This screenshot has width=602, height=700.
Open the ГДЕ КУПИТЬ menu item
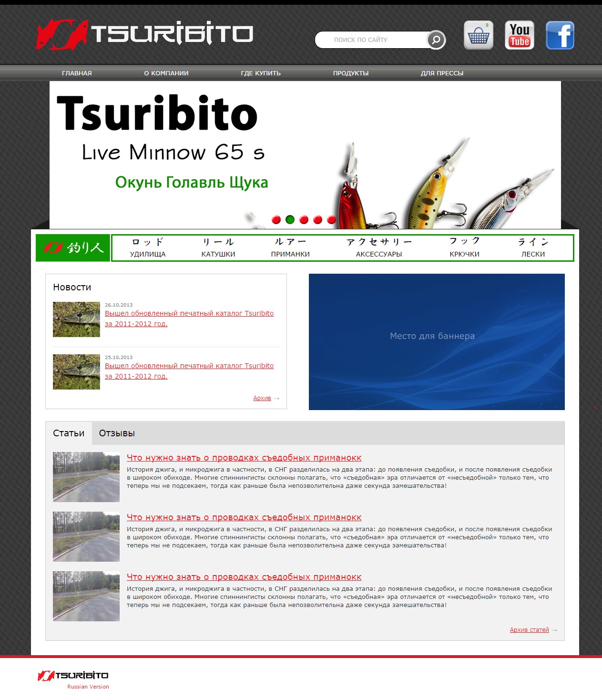coord(261,73)
